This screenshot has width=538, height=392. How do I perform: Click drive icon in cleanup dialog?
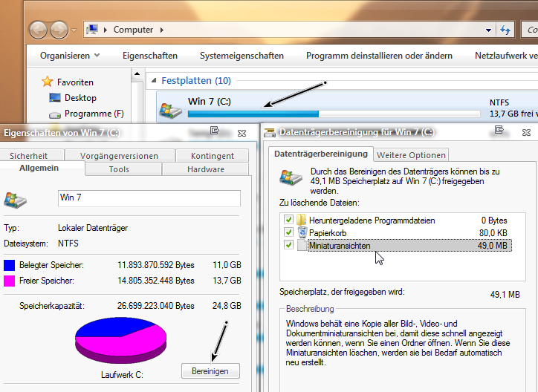[291, 177]
